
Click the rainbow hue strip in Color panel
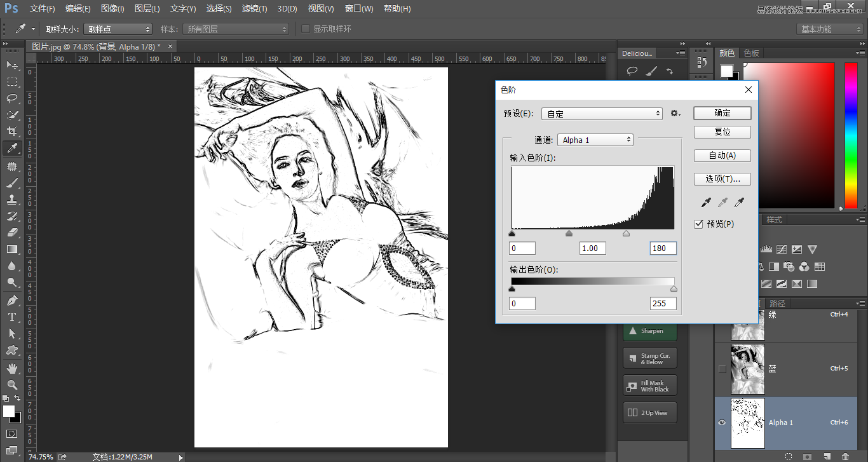tap(850, 135)
